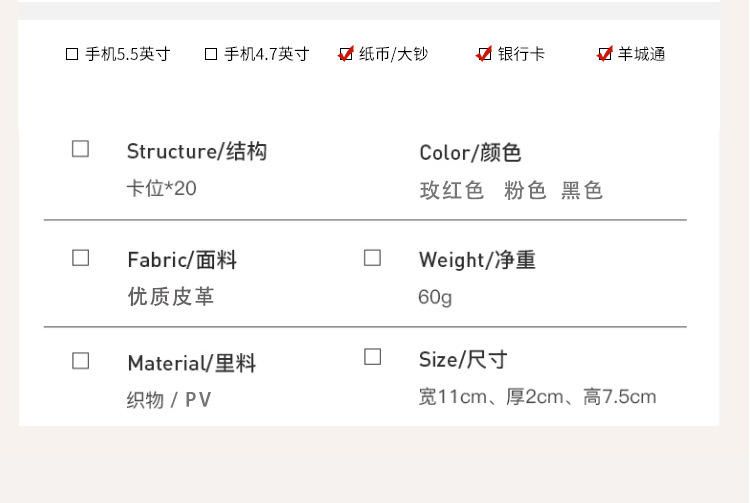The image size is (750, 503).
Task: Untick the 银行卡 checkbox
Action: pyautogui.click(x=485, y=54)
